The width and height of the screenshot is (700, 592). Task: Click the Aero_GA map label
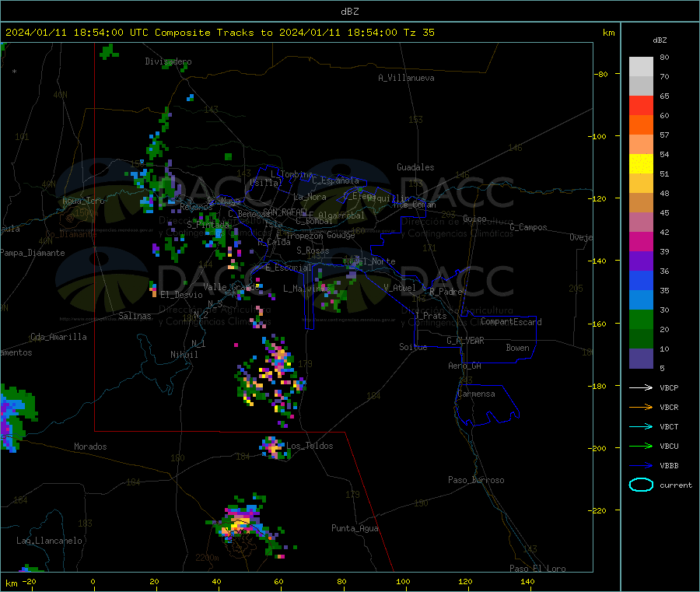point(464,366)
